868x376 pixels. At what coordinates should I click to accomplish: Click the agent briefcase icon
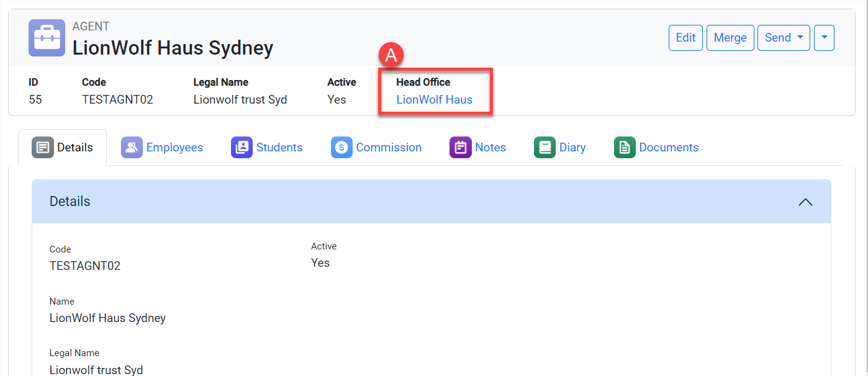[47, 38]
